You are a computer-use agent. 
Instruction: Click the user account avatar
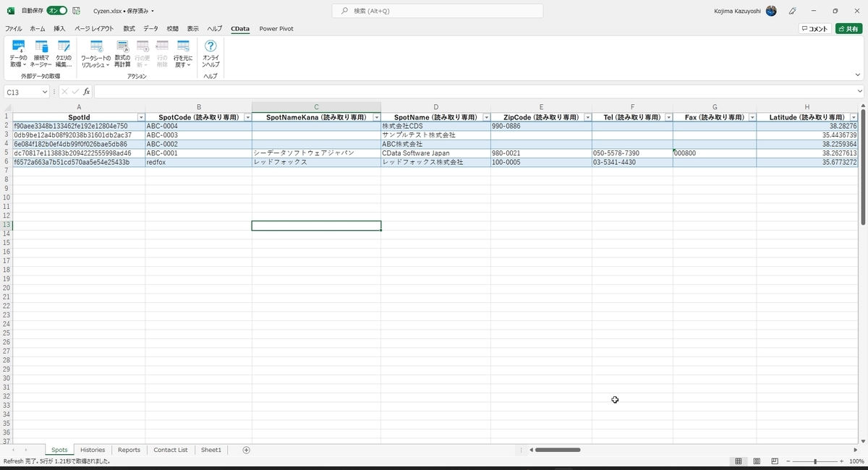click(x=771, y=11)
